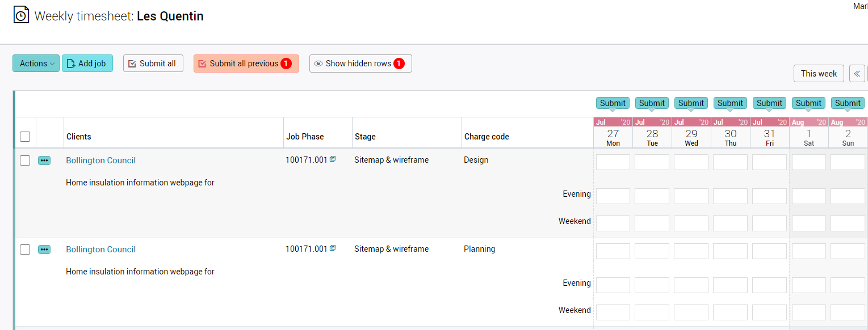868x330 pixels.
Task: Open Bollington Council link in Design row
Action: 101,160
